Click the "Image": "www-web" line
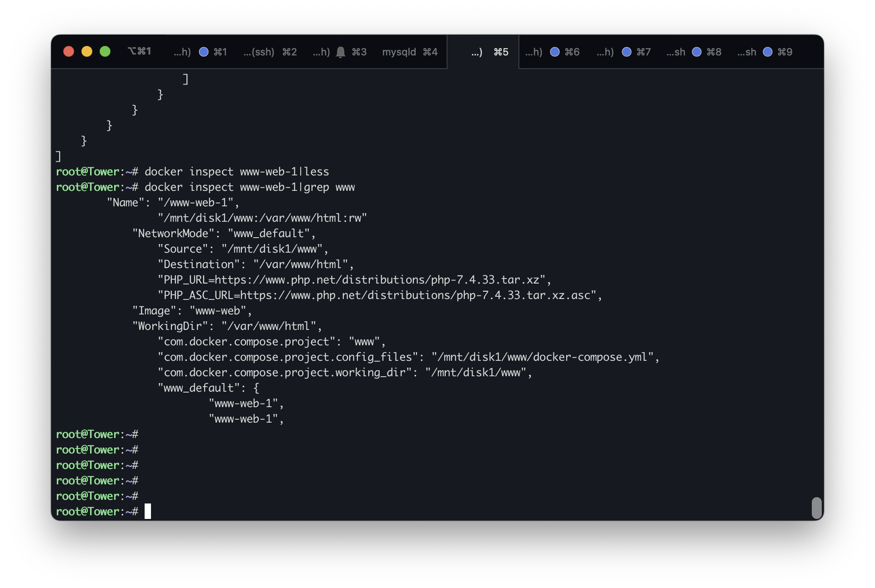The height and width of the screenshot is (588, 875). pyautogui.click(x=192, y=311)
